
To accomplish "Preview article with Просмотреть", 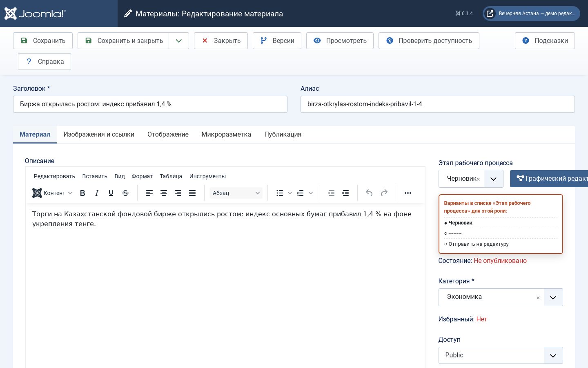I will pos(340,40).
